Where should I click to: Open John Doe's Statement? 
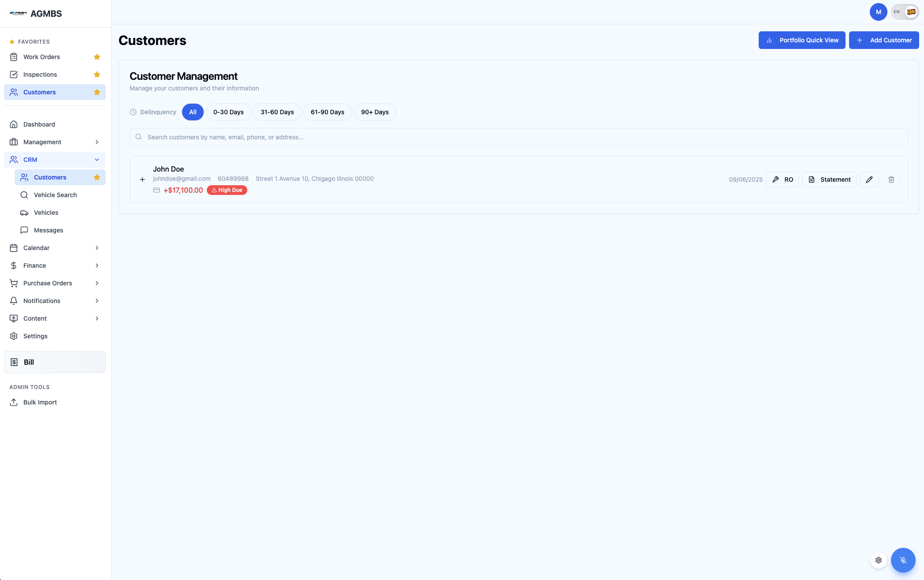tap(829, 180)
